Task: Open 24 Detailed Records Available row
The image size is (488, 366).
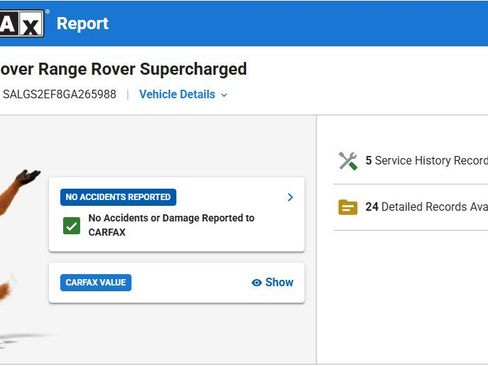Action: pyautogui.click(x=411, y=207)
